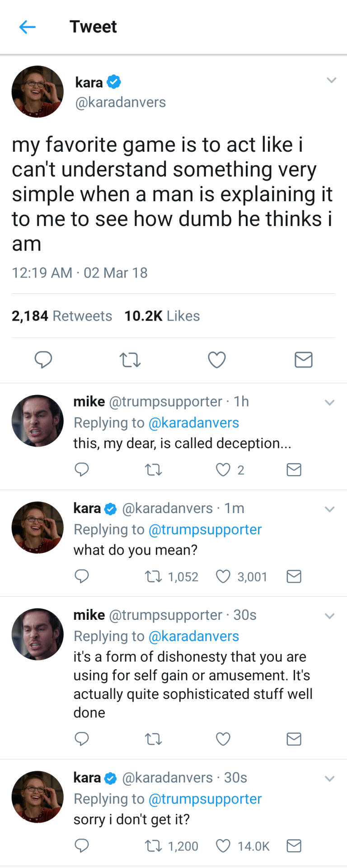View the 2,184 Retweets list
The height and width of the screenshot is (868, 347).
click(x=62, y=316)
